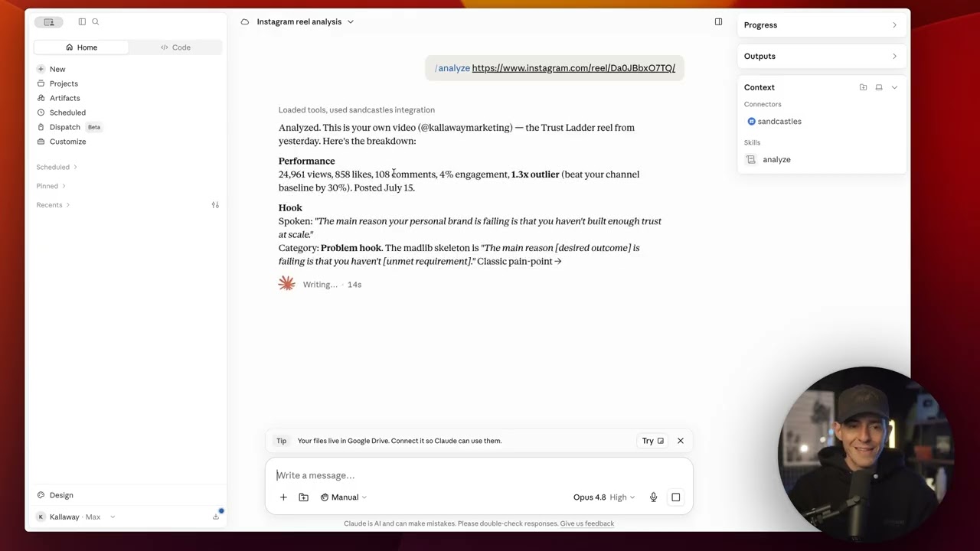This screenshot has height=551, width=980.
Task: Click the add folder icon in composer
Action: [x=303, y=497]
